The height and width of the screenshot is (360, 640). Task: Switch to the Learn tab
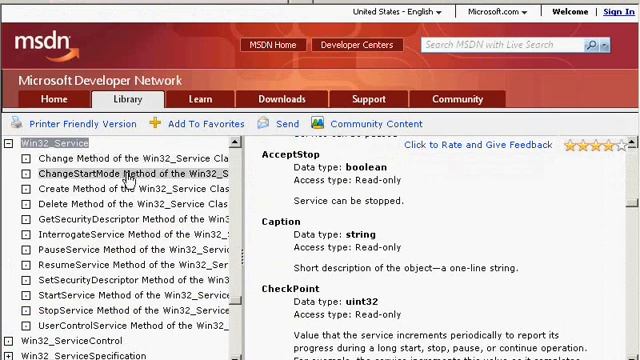[200, 99]
